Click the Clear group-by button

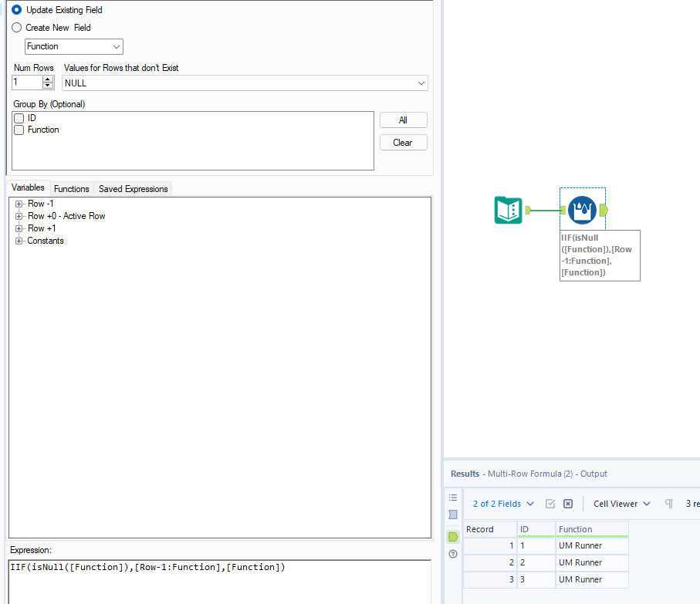point(403,143)
